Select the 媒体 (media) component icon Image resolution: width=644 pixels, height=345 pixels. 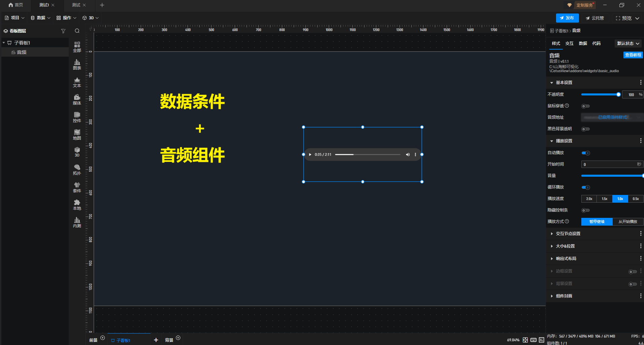click(77, 99)
